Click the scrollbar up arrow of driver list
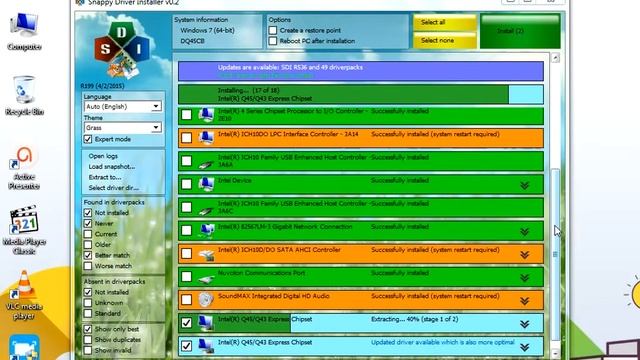Screen dimensions: 640x360 click(x=555, y=58)
